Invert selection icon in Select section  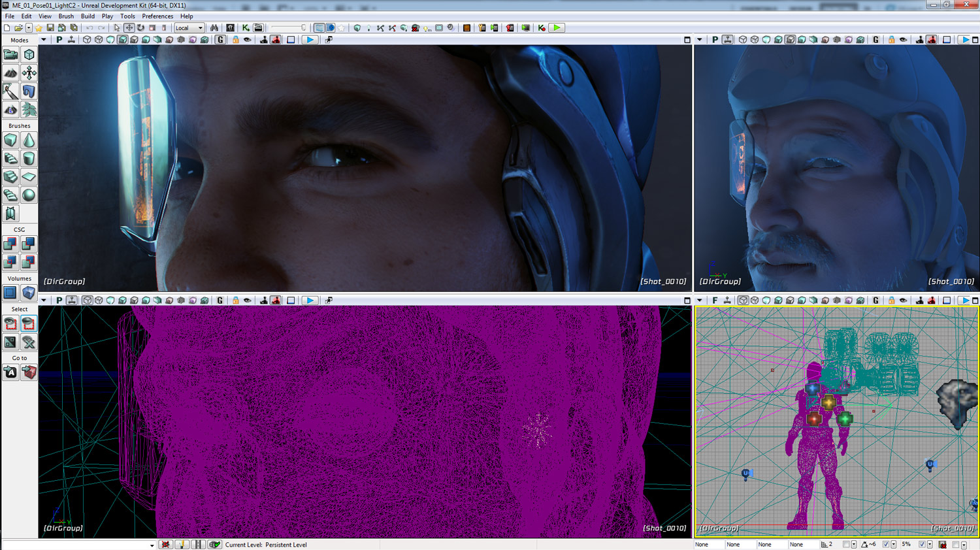tap(10, 342)
